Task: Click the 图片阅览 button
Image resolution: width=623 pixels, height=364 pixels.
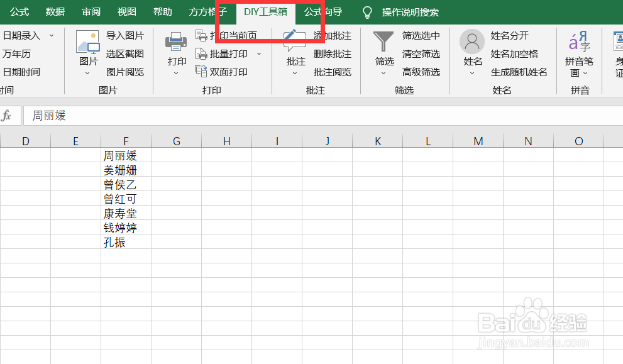Action: pos(124,72)
